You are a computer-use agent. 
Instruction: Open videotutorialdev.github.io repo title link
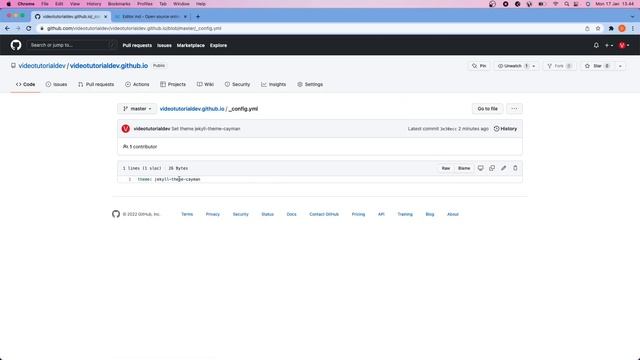coord(109,66)
